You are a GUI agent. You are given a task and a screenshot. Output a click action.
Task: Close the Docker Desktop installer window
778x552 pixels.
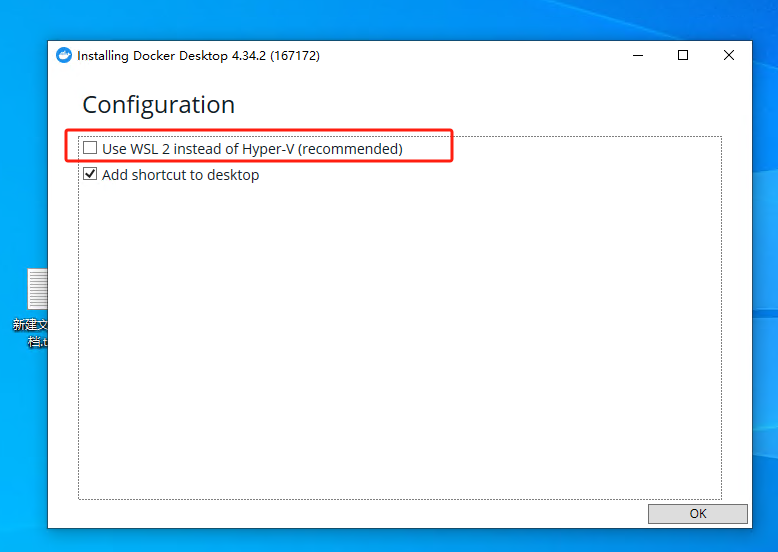click(729, 56)
